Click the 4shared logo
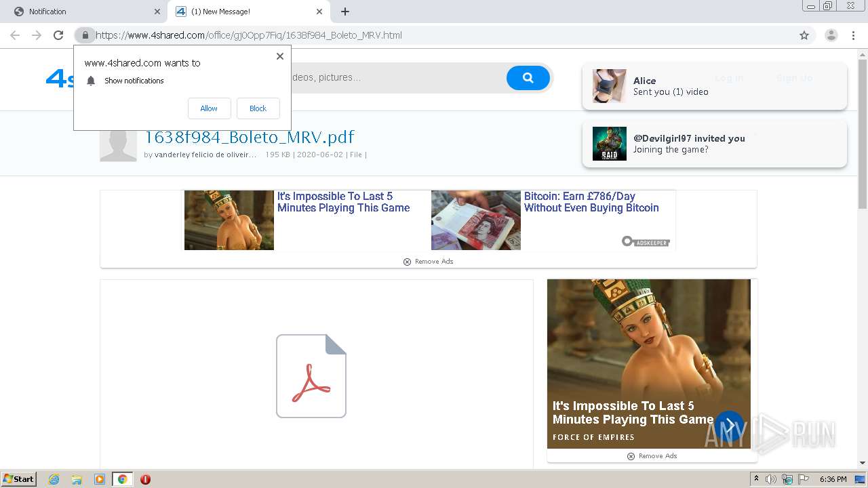Image resolution: width=868 pixels, height=488 pixels. 60,79
